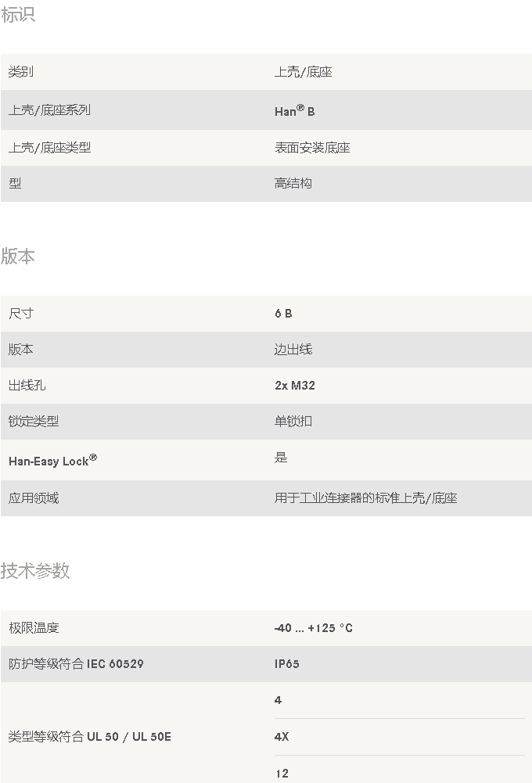Viewport: 532px width, 783px height.
Task: Click the 类别 row label
Action: click(x=21, y=72)
